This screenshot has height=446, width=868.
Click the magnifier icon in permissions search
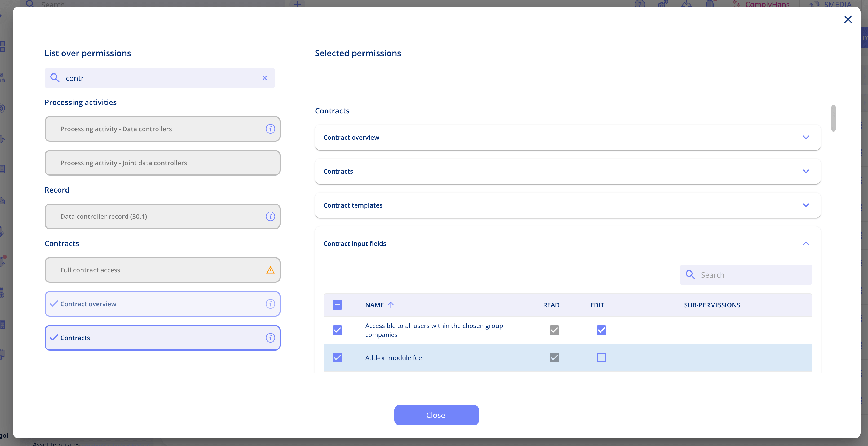(x=55, y=78)
